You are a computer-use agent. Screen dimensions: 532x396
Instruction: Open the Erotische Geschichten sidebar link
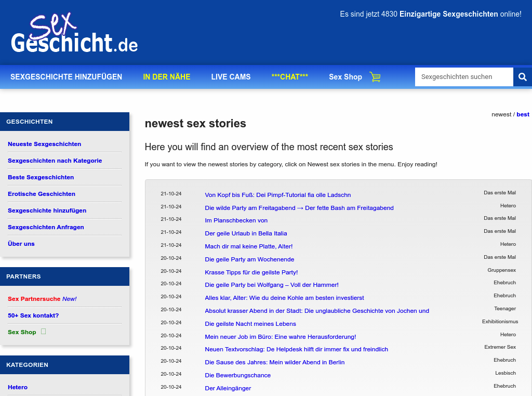pyautogui.click(x=42, y=194)
